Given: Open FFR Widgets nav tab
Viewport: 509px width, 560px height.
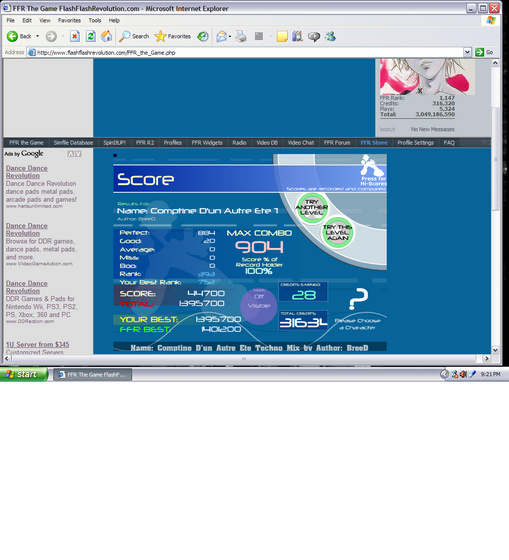Looking at the screenshot, I should click(x=207, y=142).
